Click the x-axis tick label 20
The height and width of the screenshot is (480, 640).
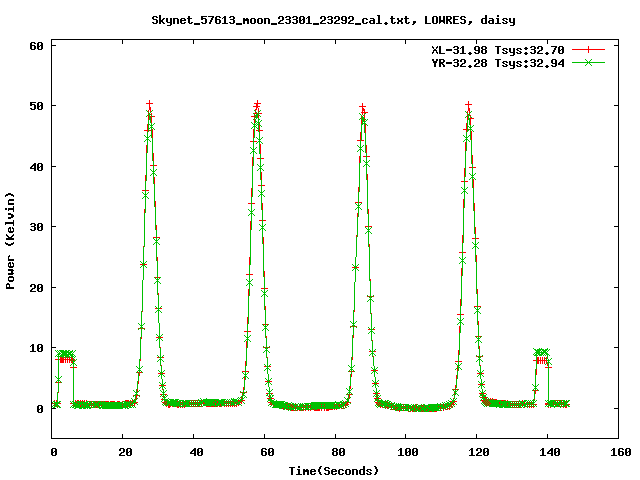[123, 452]
